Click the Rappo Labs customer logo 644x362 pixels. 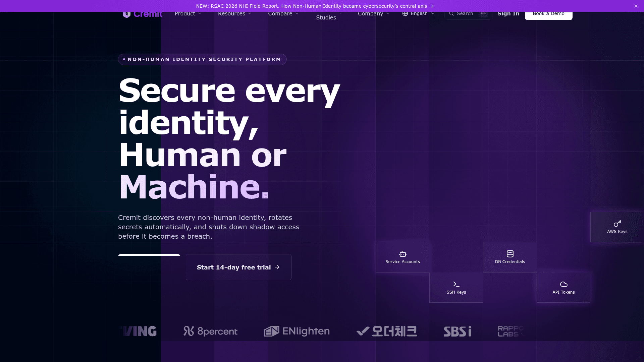(x=511, y=331)
